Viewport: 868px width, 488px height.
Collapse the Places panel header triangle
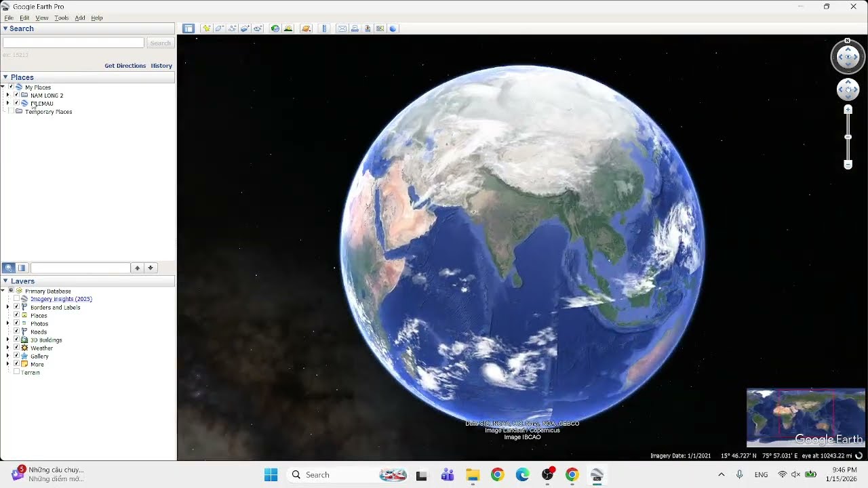[x=5, y=77]
